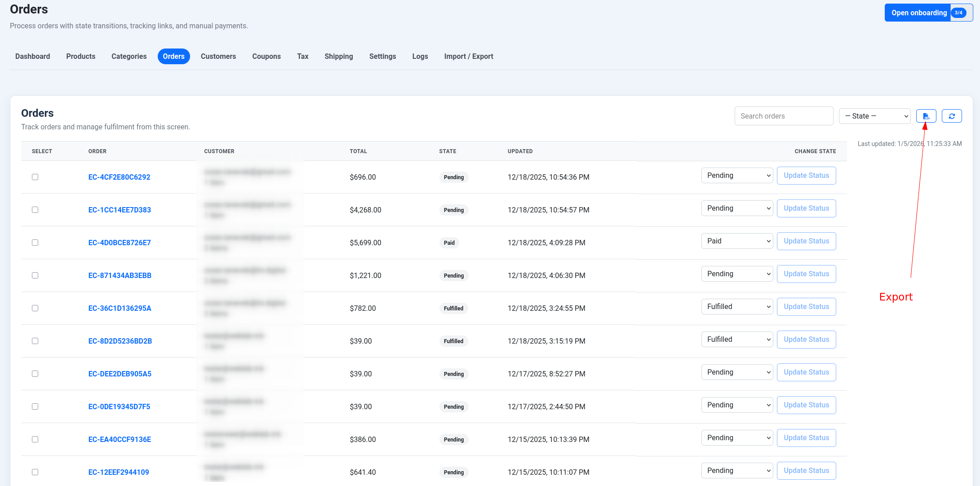Open the State filter dropdown
980x486 pixels.
click(874, 116)
